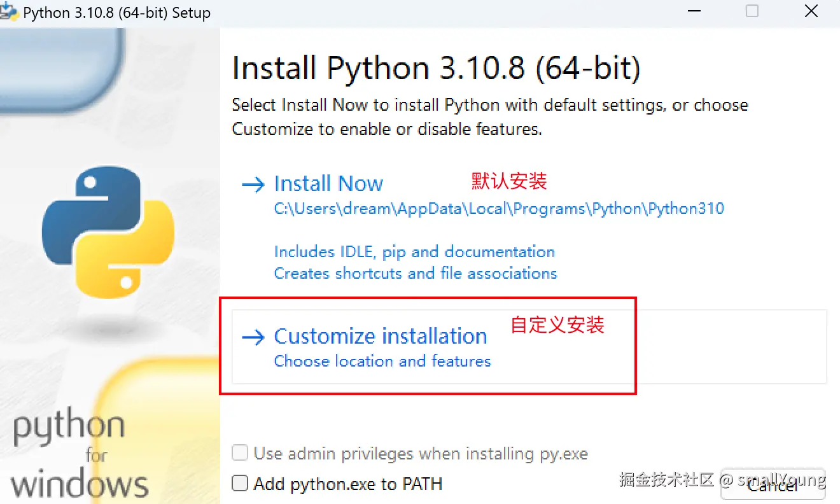Toggle Use admin privileges checkbox
The height and width of the screenshot is (504, 840).
coord(240,454)
